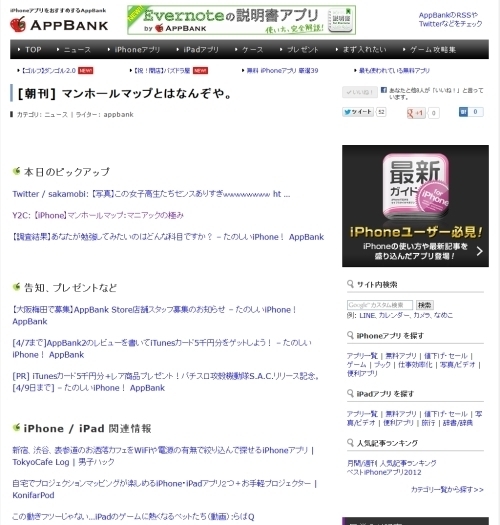The width and height of the screenshot is (500, 525).
Task: Click the AppBank apple logo
Action: pyautogui.click(x=18, y=24)
